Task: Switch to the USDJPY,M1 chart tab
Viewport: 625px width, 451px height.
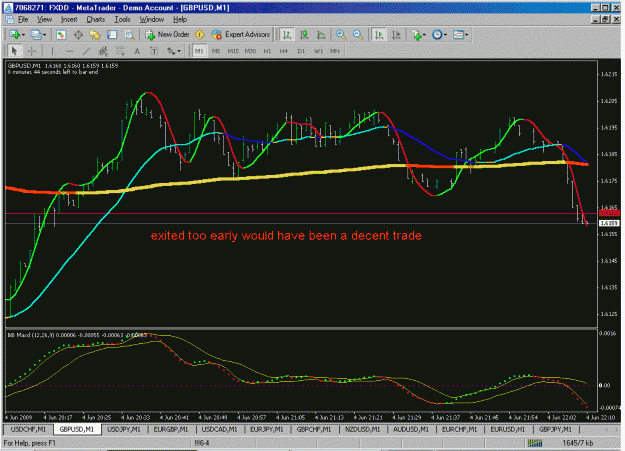Action: pos(124,429)
